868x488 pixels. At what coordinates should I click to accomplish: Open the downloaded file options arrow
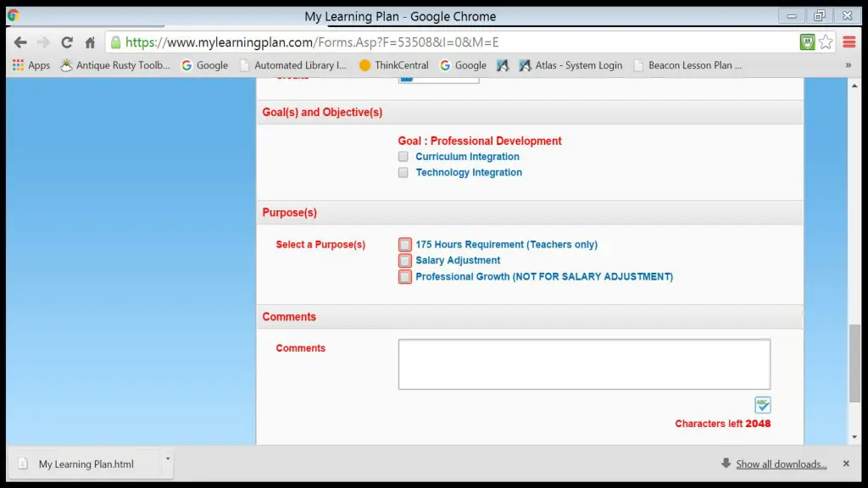[x=168, y=459]
